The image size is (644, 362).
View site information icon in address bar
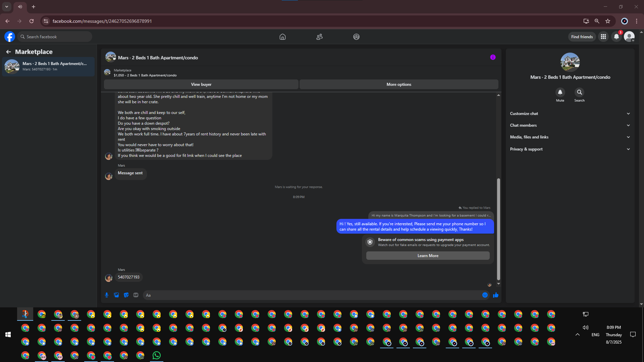[x=46, y=21]
